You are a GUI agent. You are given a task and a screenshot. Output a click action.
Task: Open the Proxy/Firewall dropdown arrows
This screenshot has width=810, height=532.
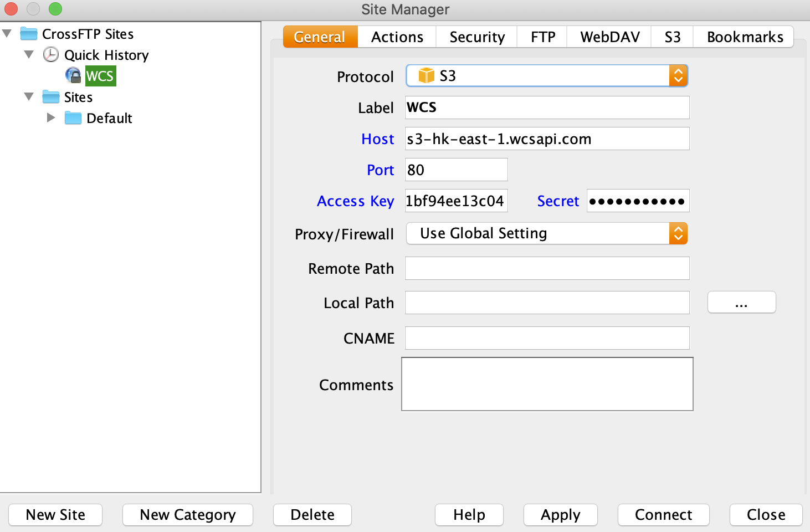pyautogui.click(x=678, y=233)
